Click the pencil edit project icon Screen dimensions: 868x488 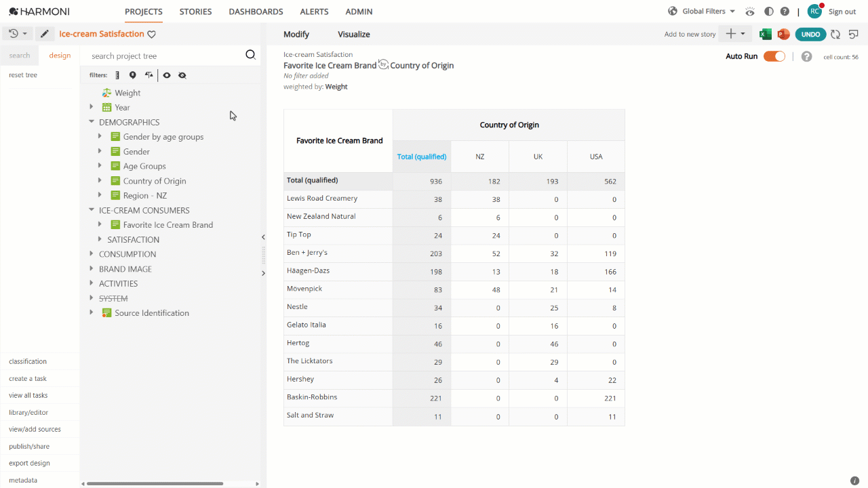pos(45,34)
